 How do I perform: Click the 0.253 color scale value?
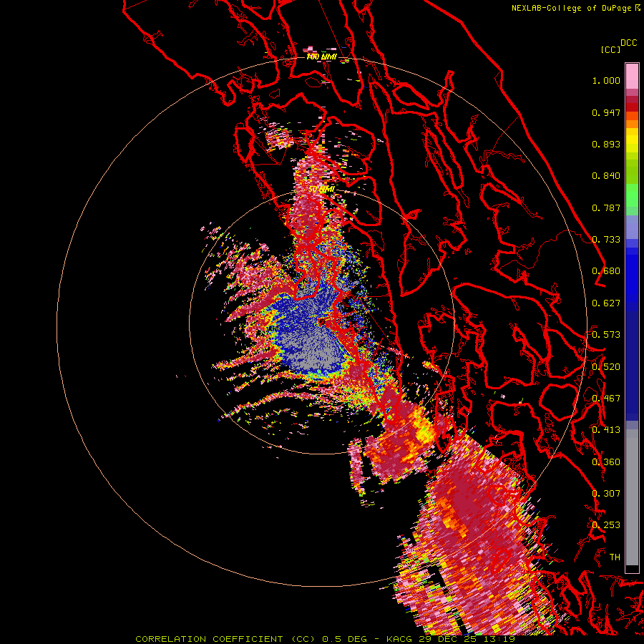coord(606,525)
